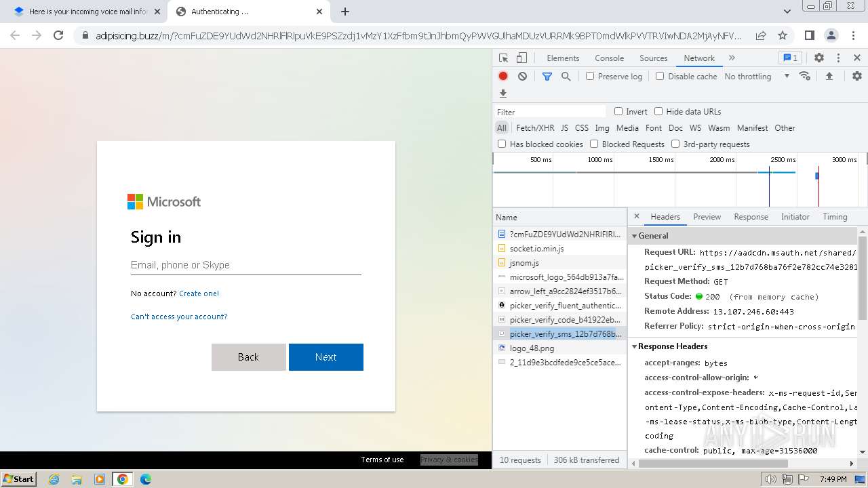Image resolution: width=868 pixels, height=488 pixels.
Task: Open the Timing tab of request
Action: (835, 217)
